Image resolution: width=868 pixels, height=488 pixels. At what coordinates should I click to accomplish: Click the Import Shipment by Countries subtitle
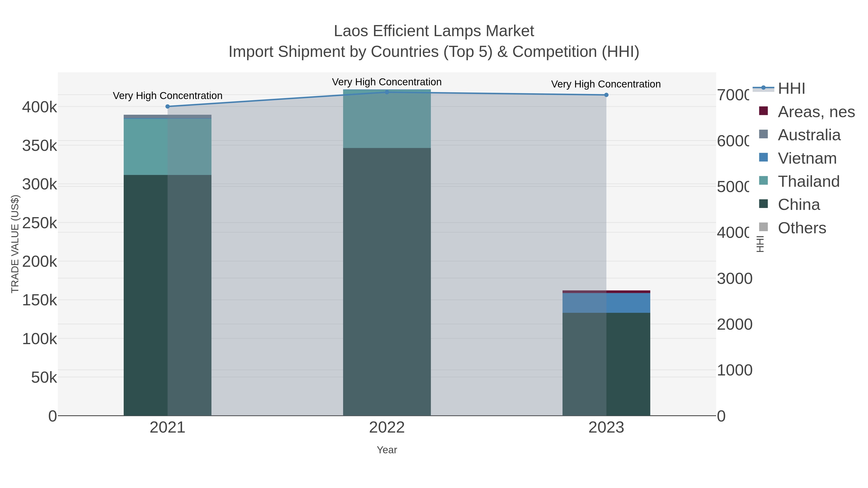(434, 52)
